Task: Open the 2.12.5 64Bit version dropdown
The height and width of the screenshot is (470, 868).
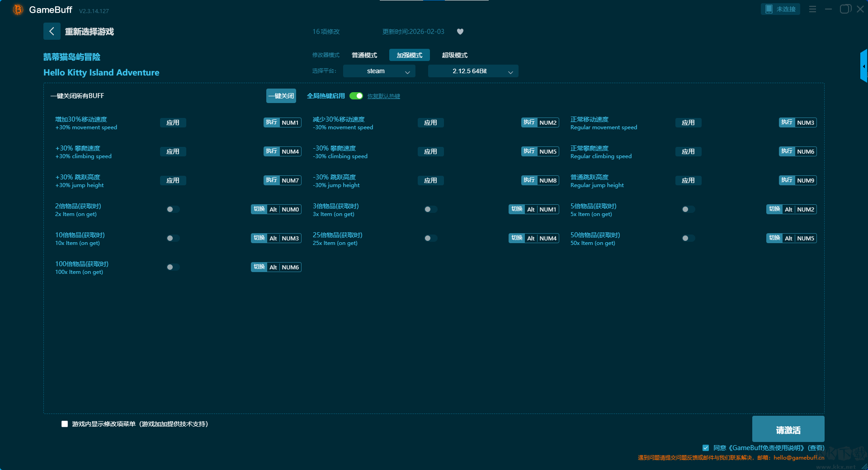Action: click(x=473, y=71)
